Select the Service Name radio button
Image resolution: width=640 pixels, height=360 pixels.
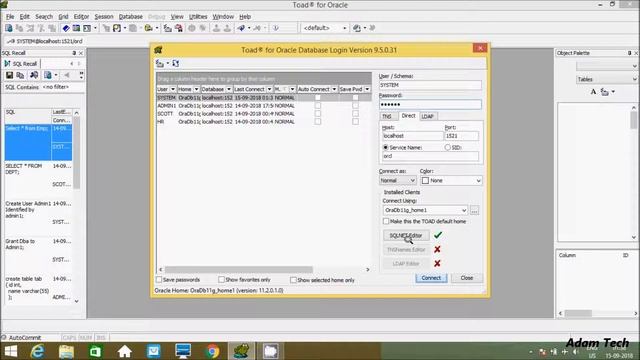pyautogui.click(x=385, y=147)
